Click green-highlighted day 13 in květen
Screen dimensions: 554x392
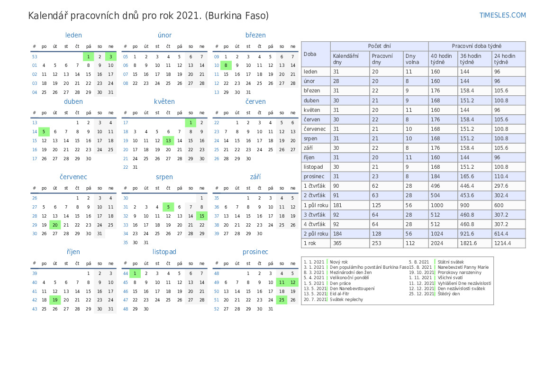click(x=168, y=140)
